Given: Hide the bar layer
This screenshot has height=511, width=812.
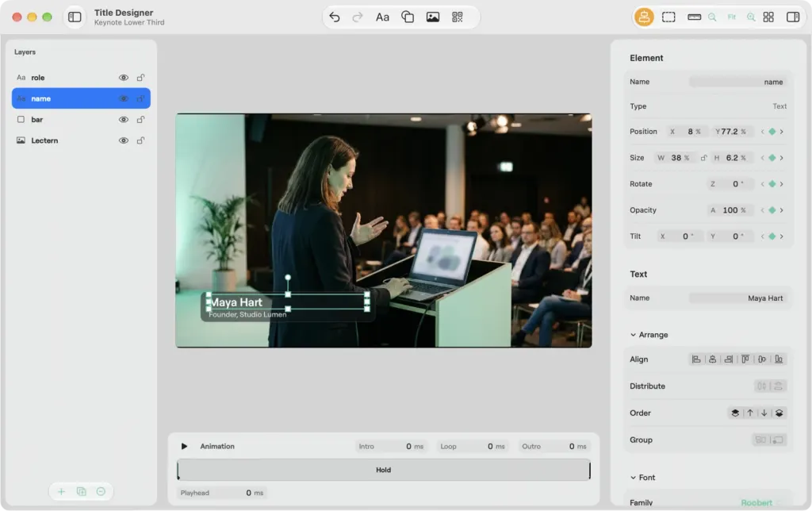Looking at the screenshot, I should click(x=123, y=120).
